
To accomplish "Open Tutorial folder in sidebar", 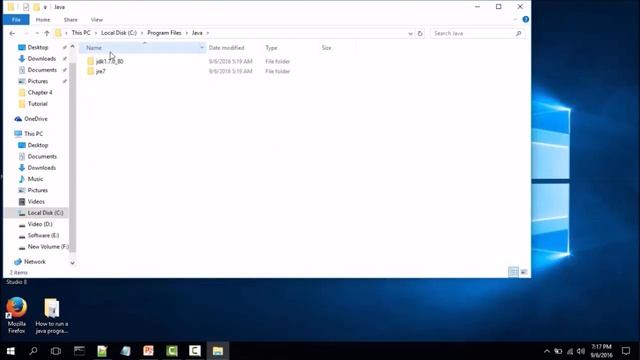I will coord(38,104).
